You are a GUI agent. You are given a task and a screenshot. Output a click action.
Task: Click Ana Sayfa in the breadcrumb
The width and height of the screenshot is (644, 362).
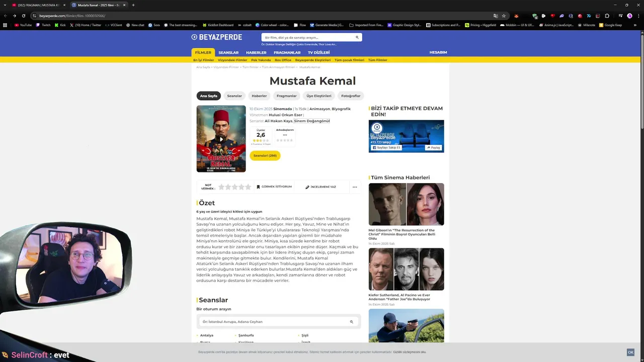pos(203,67)
